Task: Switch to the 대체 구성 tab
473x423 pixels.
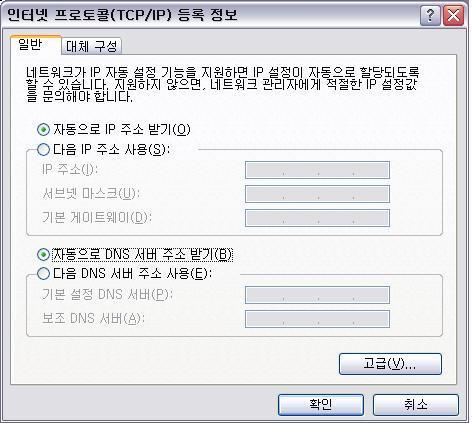Action: 92,46
